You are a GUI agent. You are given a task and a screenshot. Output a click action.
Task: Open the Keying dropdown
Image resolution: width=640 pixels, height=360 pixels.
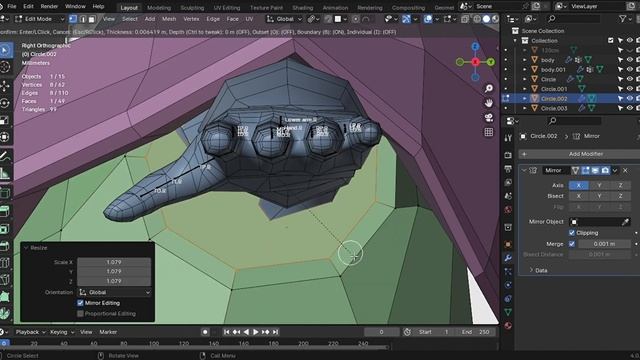point(62,332)
